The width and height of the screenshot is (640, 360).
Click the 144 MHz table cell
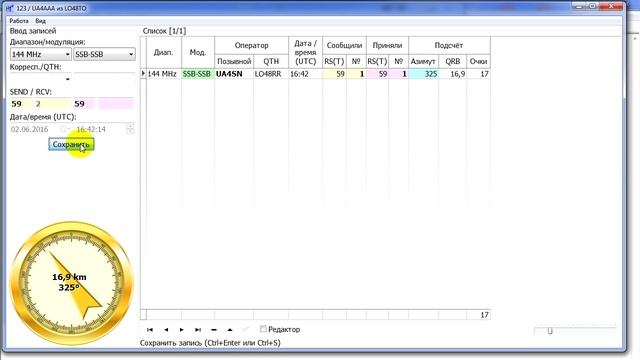(164, 74)
